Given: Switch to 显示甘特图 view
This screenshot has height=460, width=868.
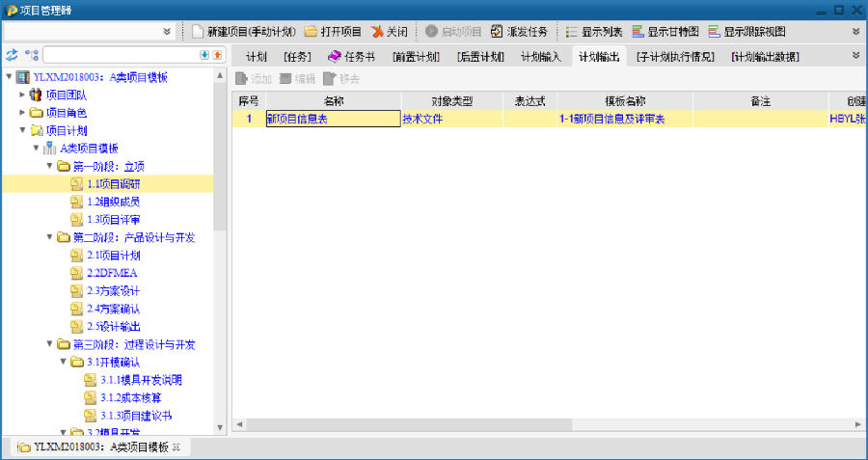Looking at the screenshot, I should pos(665,32).
